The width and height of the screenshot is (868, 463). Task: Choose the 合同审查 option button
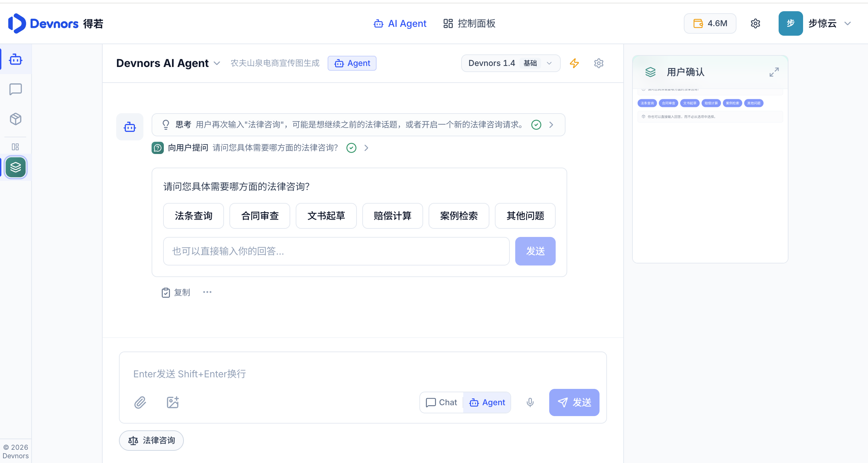click(x=260, y=216)
